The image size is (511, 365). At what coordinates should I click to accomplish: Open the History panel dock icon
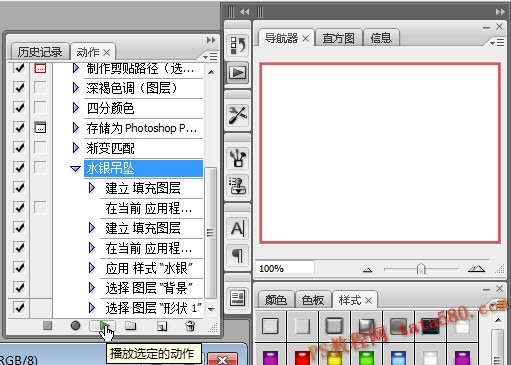(238, 45)
